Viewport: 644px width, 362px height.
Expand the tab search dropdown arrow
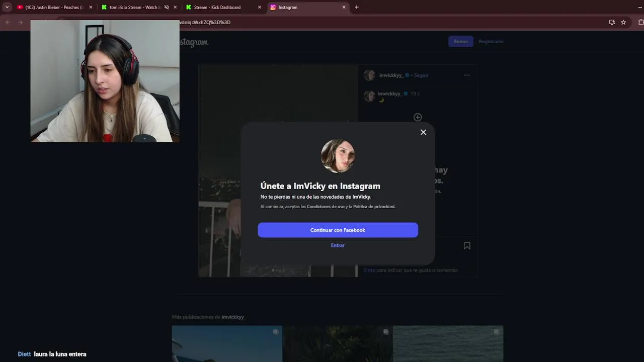click(x=7, y=7)
